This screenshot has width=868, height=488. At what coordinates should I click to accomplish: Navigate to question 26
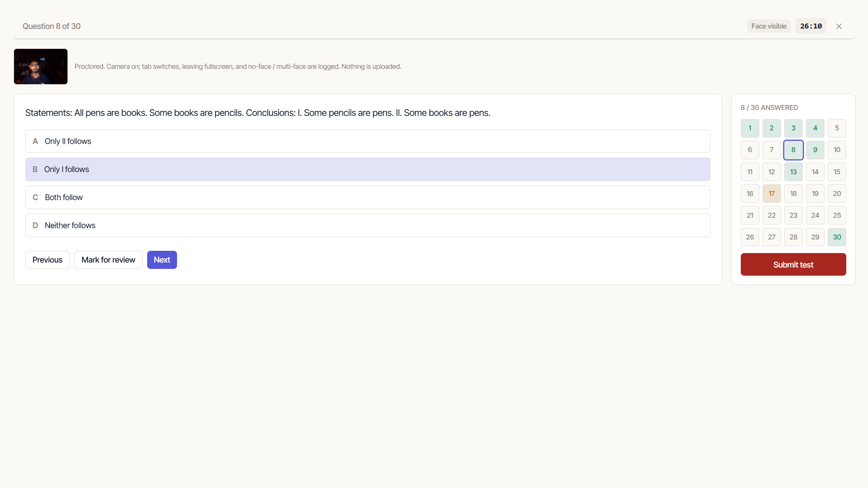(750, 237)
